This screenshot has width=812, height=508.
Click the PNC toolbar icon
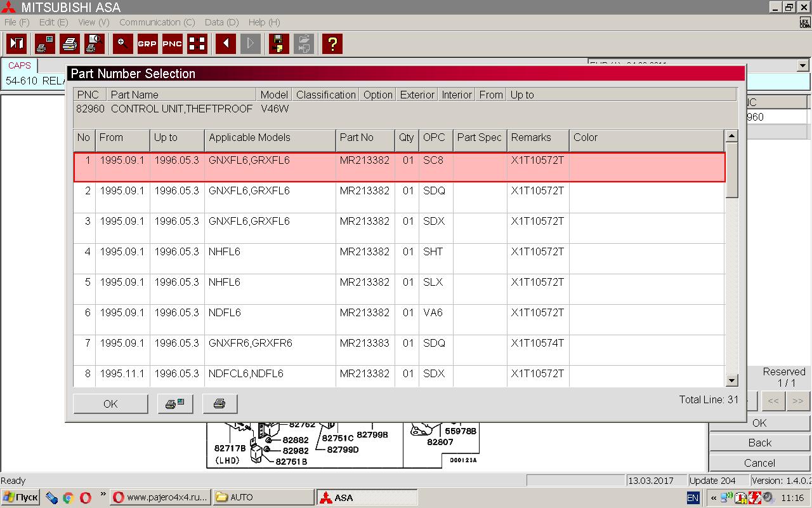(172, 44)
